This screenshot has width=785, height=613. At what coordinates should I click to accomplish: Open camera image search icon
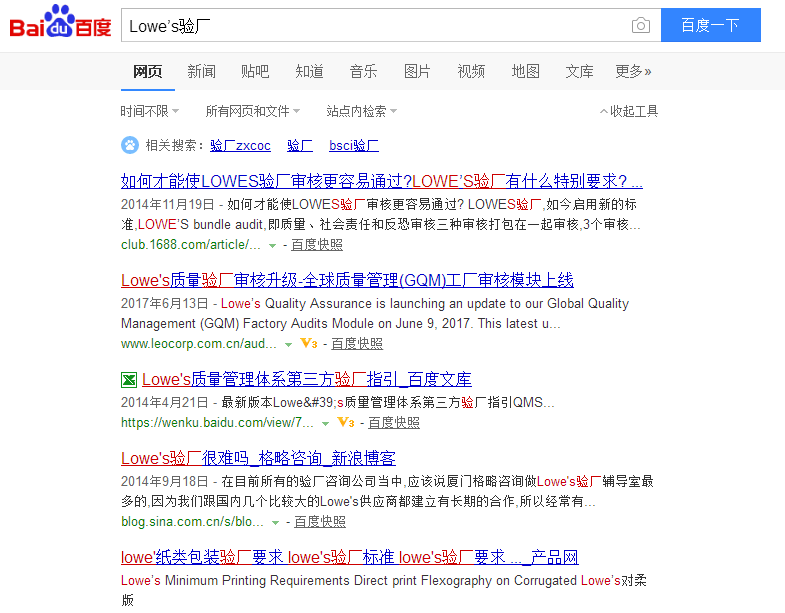pos(640,25)
